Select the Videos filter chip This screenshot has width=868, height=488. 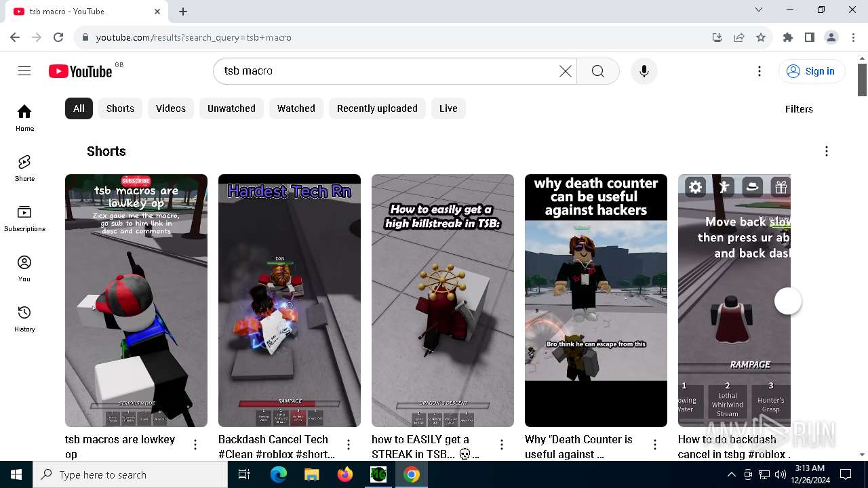[x=171, y=108]
